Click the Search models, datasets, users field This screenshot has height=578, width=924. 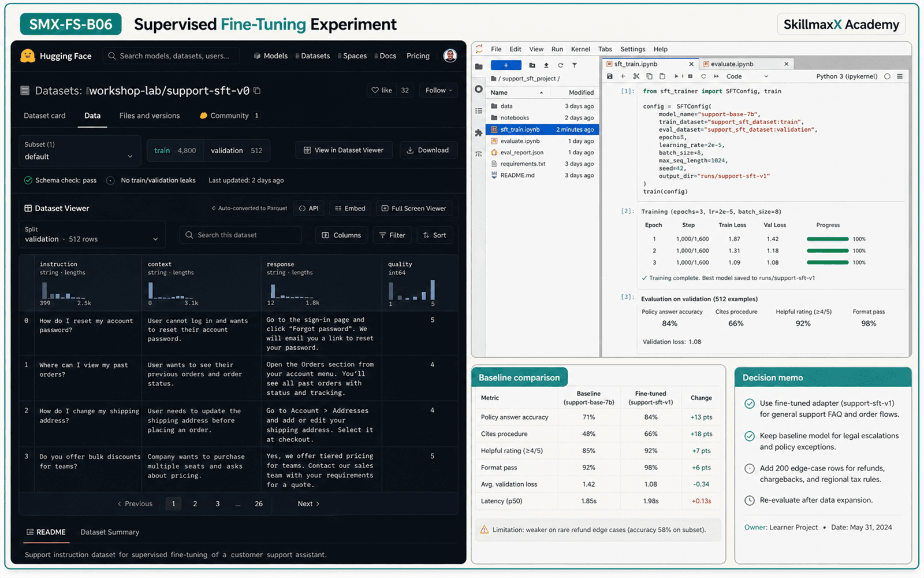tap(171, 56)
